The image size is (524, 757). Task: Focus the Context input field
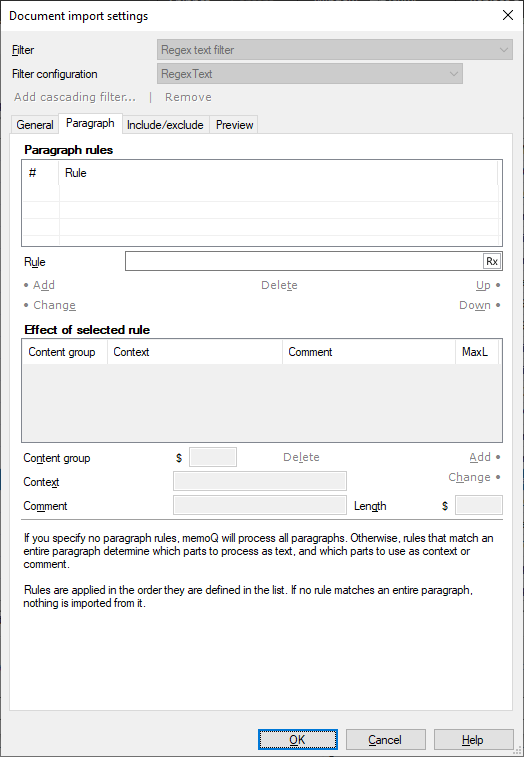[x=260, y=481]
